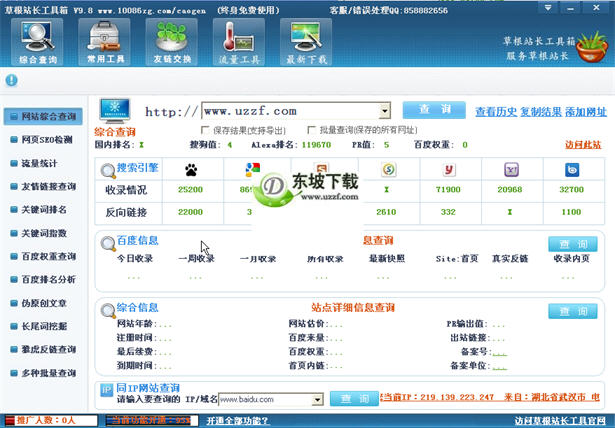Open the 查看历史 link

[496, 112]
